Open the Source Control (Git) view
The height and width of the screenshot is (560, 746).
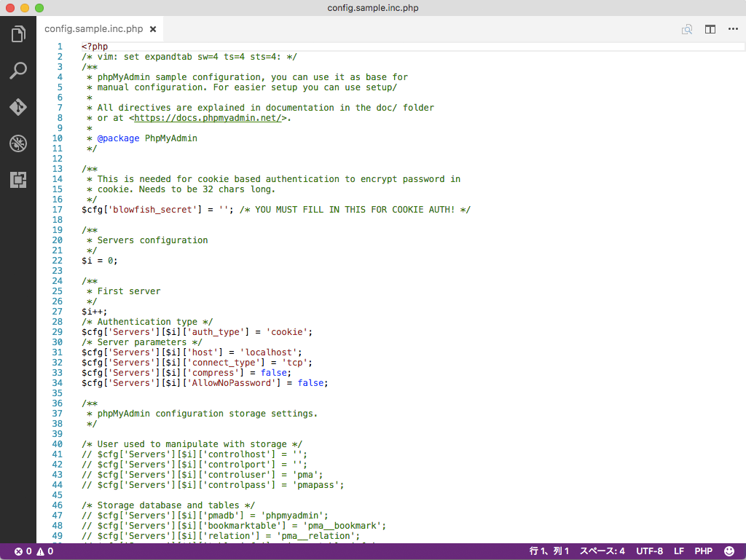click(18, 107)
